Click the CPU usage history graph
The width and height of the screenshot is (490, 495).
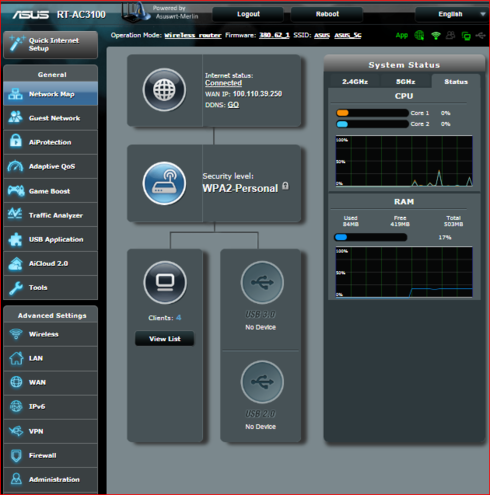coord(404,161)
